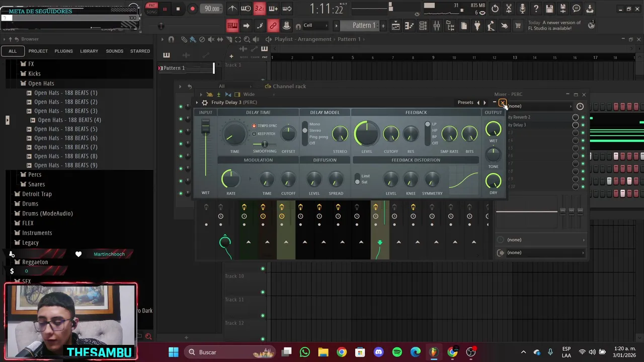Toggle the metronome icon
The width and height of the screenshot is (644, 362).
pyautogui.click(x=232, y=9)
